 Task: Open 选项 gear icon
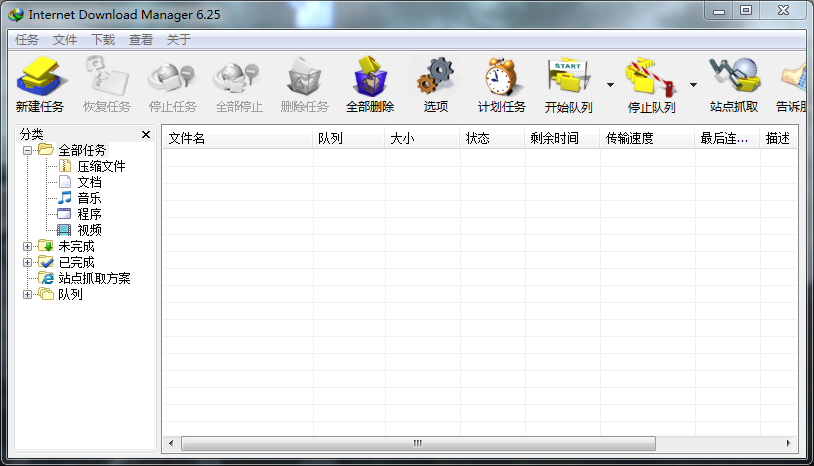(436, 76)
